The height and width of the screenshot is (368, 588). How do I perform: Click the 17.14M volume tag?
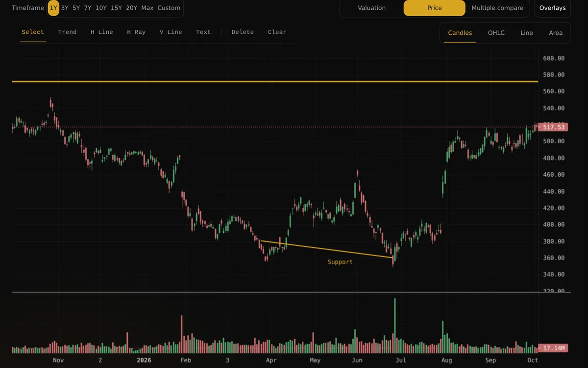tap(553, 348)
